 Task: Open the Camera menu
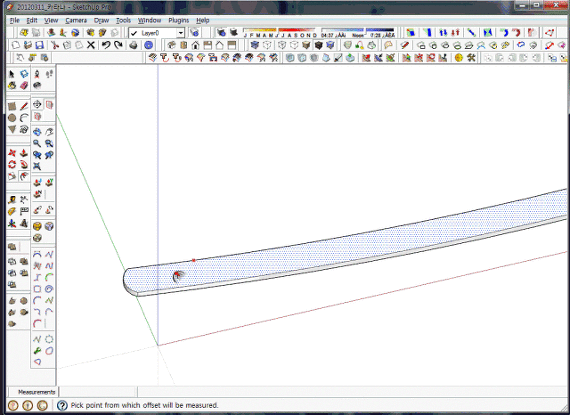pos(76,20)
